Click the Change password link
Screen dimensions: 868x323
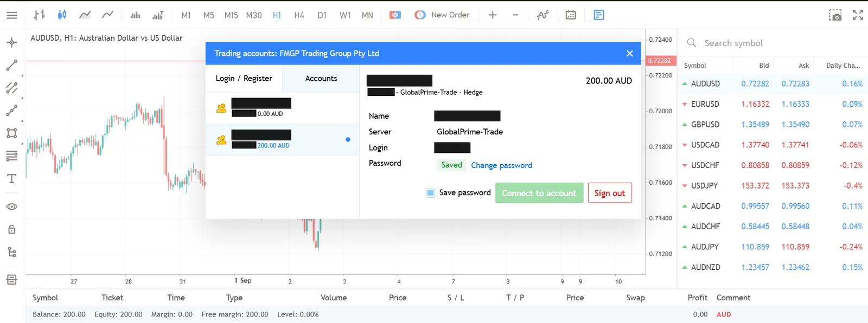click(501, 165)
